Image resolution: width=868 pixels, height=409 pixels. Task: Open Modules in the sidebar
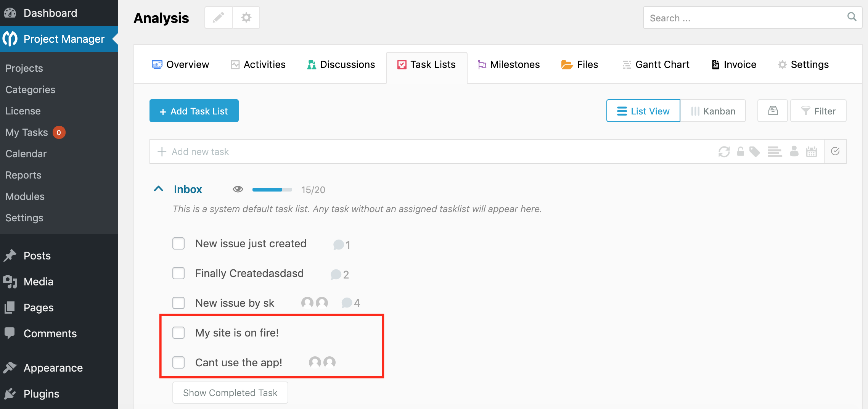25,196
